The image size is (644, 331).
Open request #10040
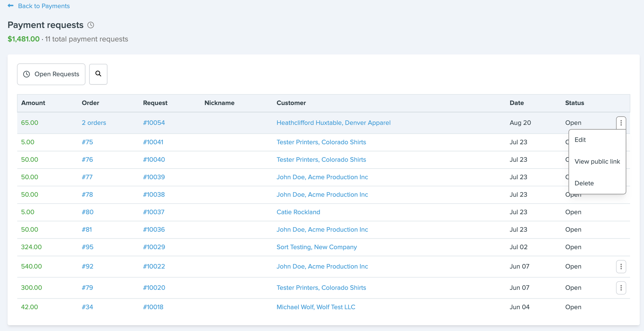point(154,159)
